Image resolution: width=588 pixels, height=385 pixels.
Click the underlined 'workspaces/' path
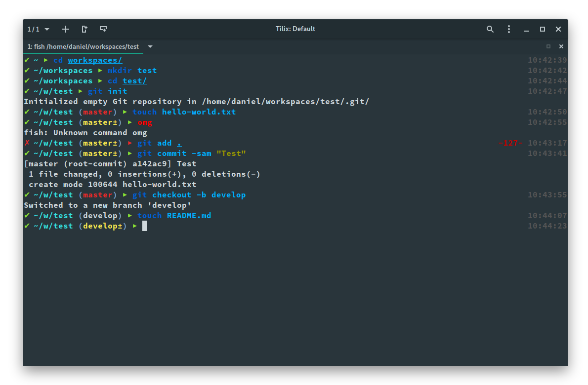95,60
